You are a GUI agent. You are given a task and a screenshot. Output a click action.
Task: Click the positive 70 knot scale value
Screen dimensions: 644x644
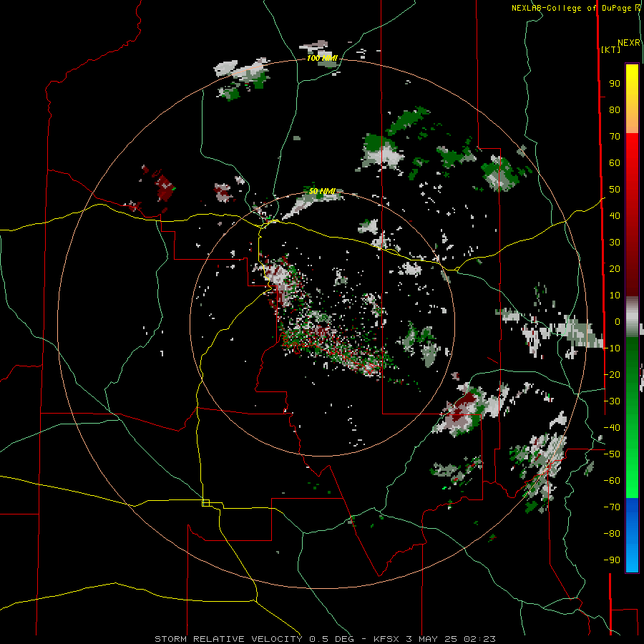(615, 137)
